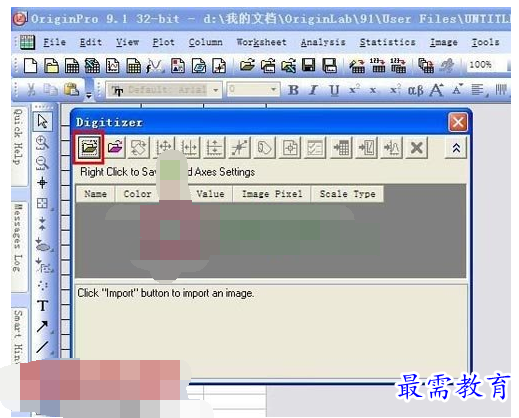Click the New Graph icon

tap(113, 65)
